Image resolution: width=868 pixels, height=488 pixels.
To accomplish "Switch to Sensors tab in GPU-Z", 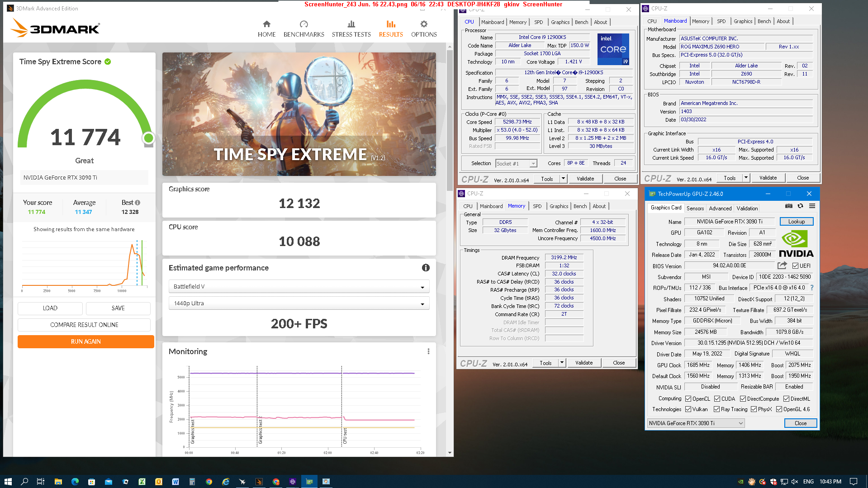I will pos(695,208).
